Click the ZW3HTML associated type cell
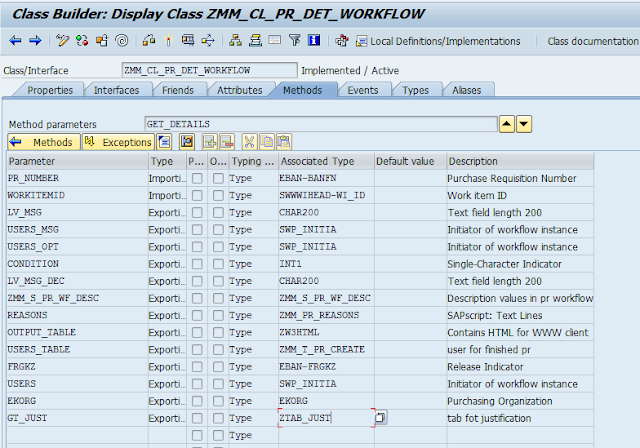This screenshot has width=640, height=448. point(326,333)
